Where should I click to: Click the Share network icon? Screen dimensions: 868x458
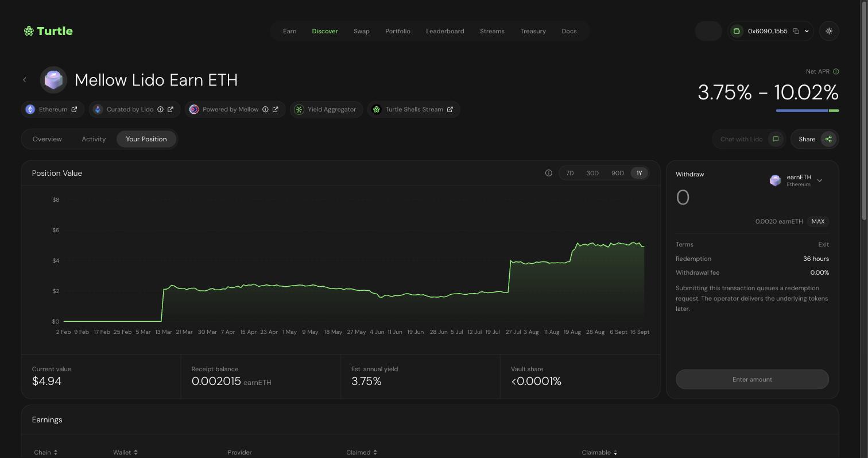click(828, 139)
